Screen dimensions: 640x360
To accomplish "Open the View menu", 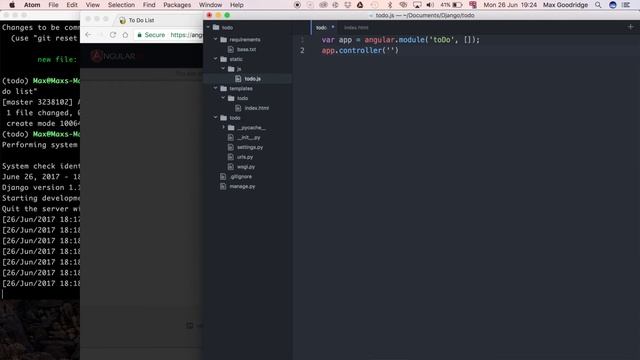I will (93, 5).
